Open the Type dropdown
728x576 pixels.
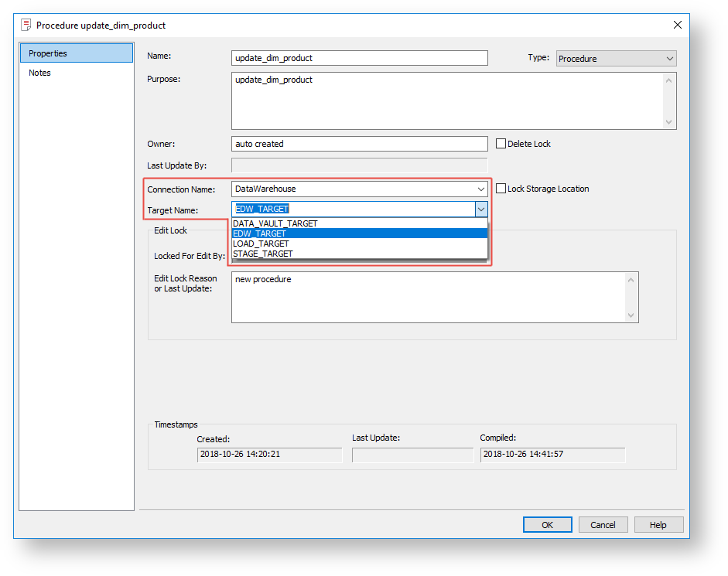[616, 59]
